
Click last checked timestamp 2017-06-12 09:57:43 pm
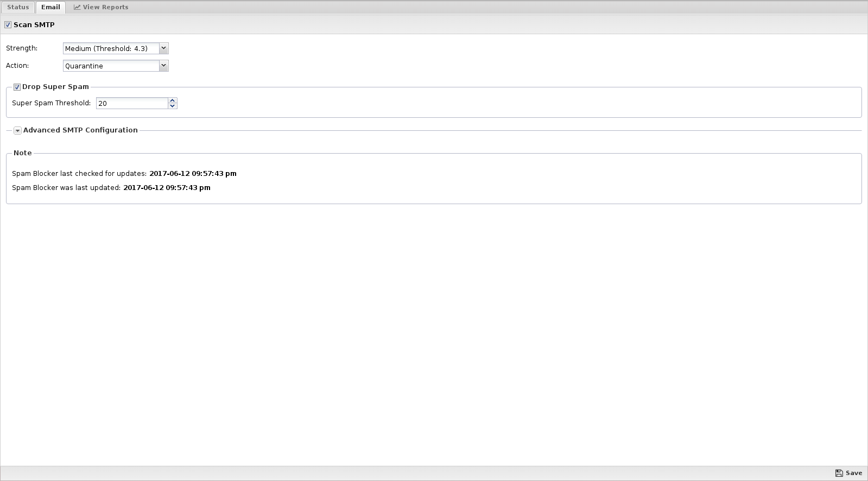pyautogui.click(x=193, y=174)
